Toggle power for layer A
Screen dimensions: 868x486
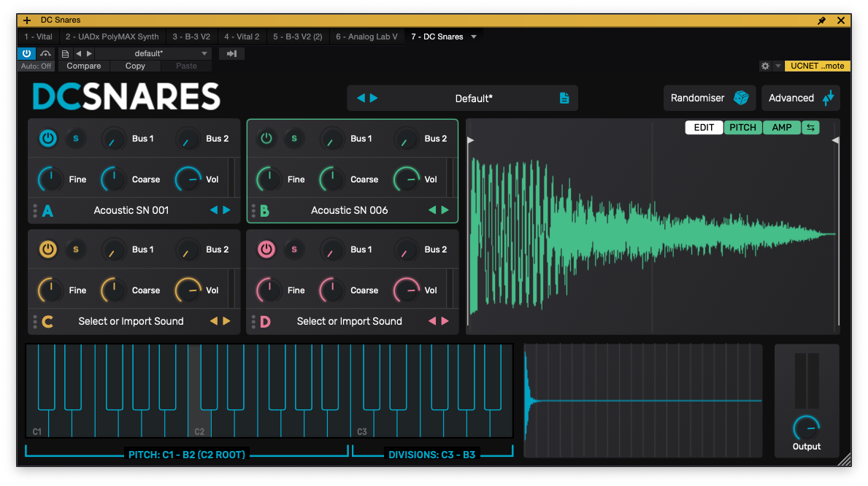[47, 139]
